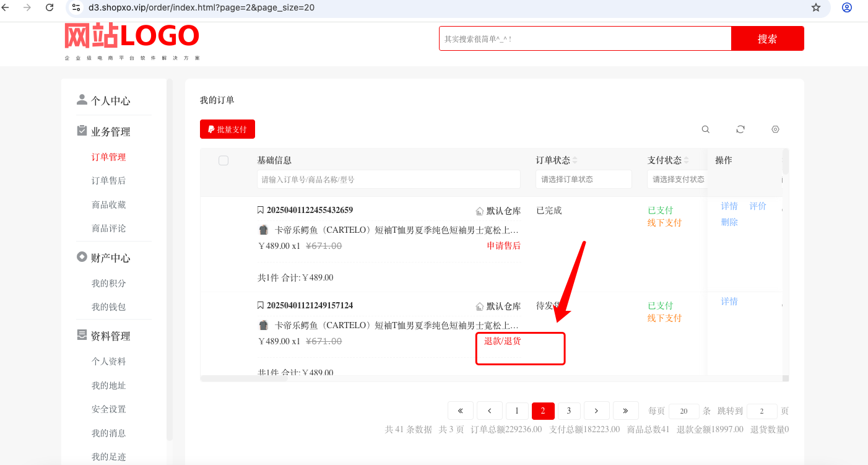This screenshot has height=465, width=868.
Task: Click the 基础信息 order number filter field
Action: pyautogui.click(x=389, y=180)
